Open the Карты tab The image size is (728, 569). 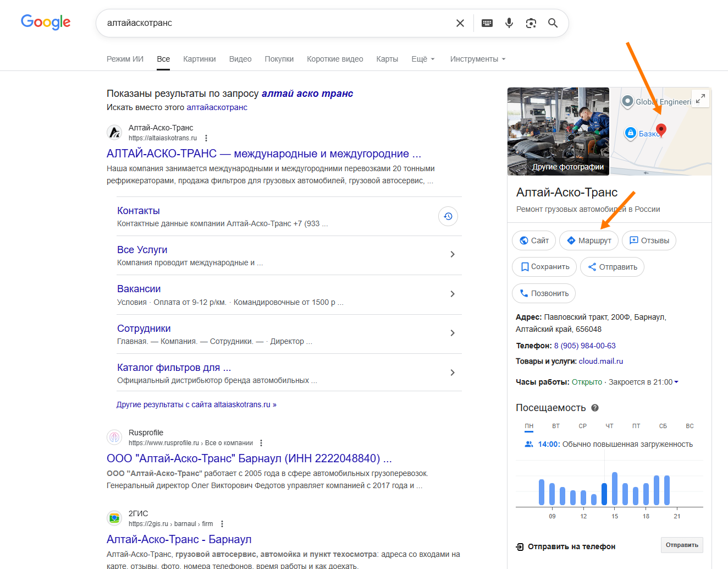[387, 59]
